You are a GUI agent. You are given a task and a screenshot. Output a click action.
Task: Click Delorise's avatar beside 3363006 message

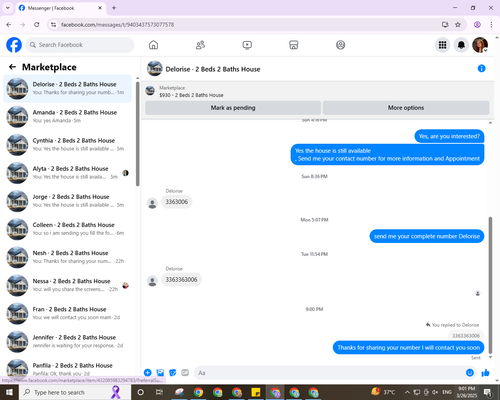[x=152, y=203]
